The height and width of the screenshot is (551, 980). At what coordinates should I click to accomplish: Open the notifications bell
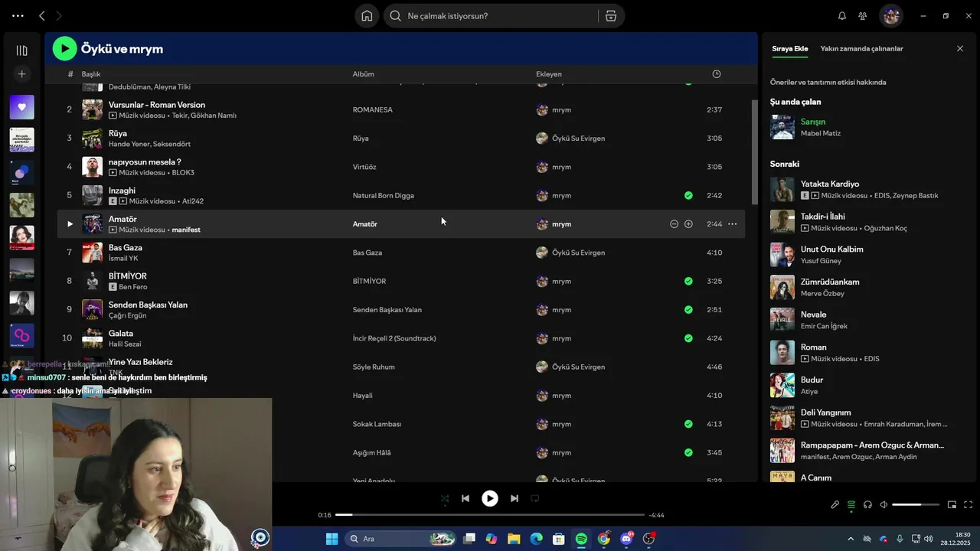click(x=842, y=16)
